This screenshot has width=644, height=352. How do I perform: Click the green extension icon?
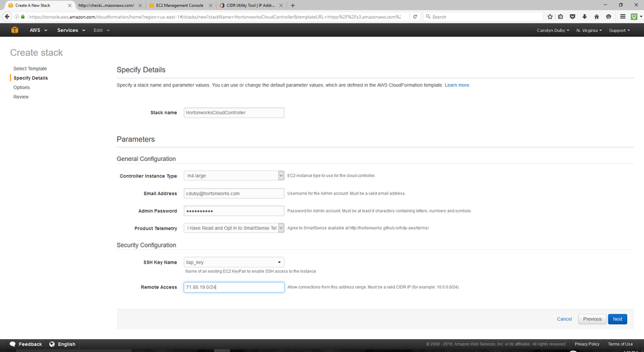click(634, 17)
